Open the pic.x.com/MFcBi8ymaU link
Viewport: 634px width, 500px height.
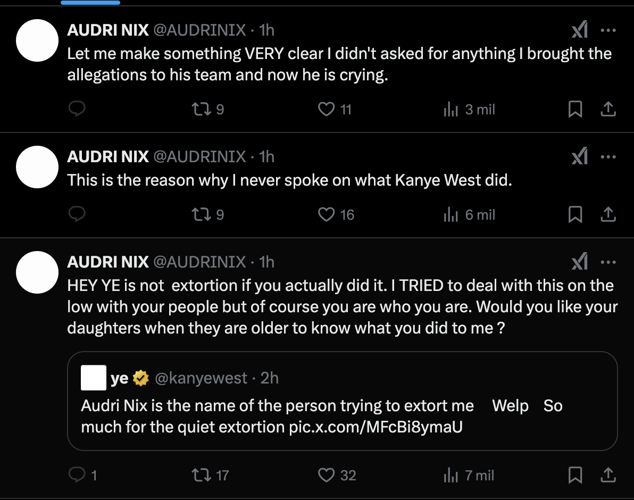coord(376,427)
